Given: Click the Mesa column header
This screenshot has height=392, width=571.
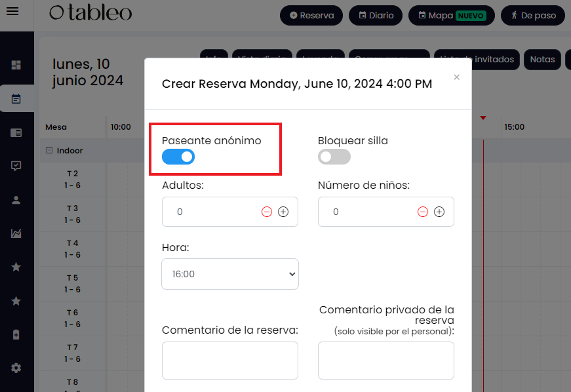Looking at the screenshot, I should pyautogui.click(x=56, y=127).
